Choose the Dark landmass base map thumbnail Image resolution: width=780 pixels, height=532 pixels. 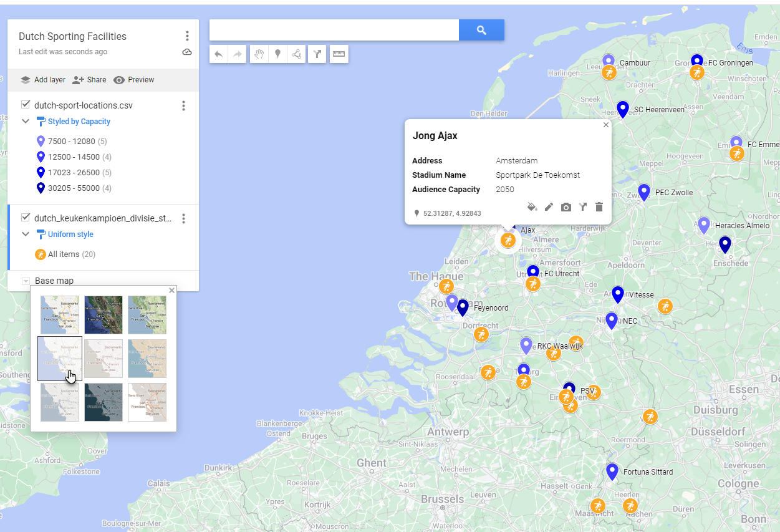104,402
